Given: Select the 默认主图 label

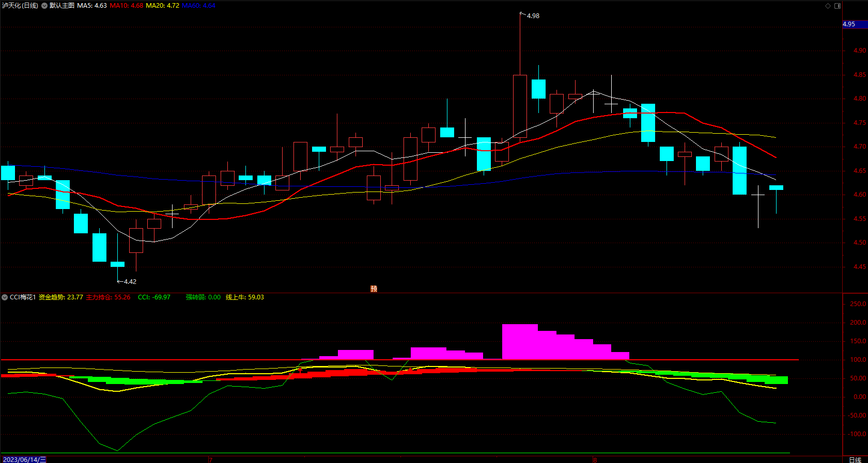Looking at the screenshot, I should (x=62, y=6).
